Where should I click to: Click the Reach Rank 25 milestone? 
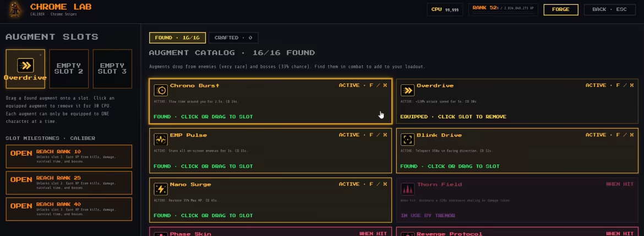point(69,183)
